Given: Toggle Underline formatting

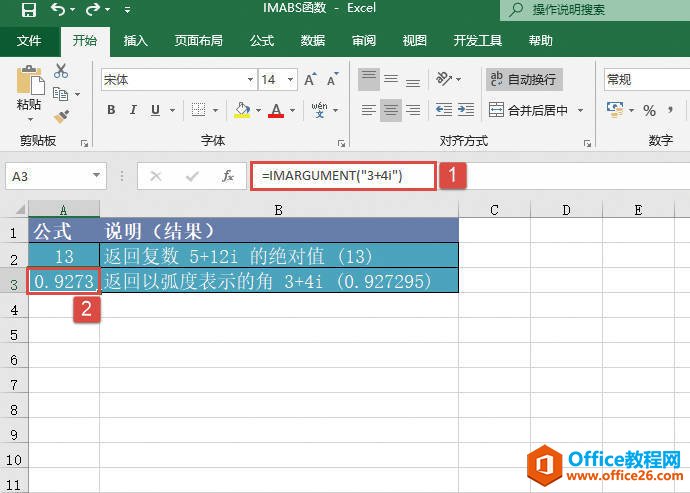Looking at the screenshot, I should point(155,110).
